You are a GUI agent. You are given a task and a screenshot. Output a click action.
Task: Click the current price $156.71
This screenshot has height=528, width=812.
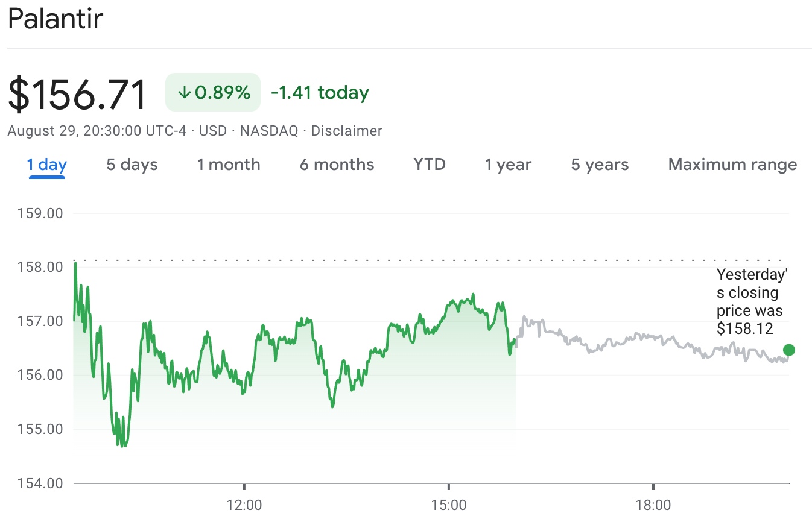(x=76, y=92)
